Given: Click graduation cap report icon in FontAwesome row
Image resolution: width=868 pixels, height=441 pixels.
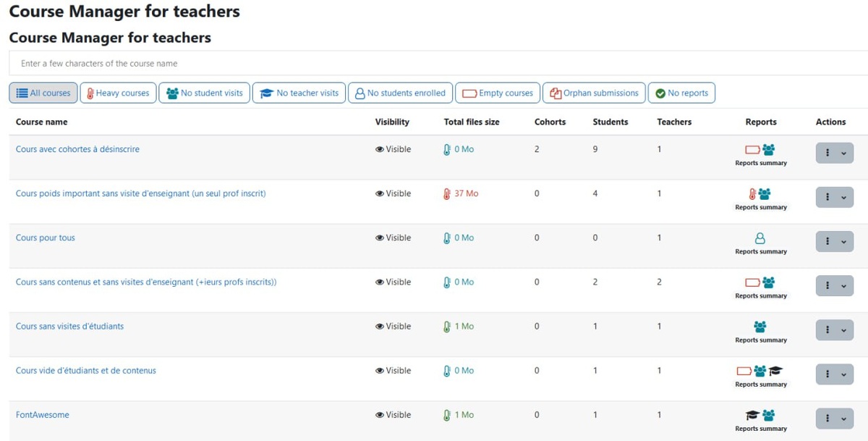Looking at the screenshot, I should pos(752,415).
